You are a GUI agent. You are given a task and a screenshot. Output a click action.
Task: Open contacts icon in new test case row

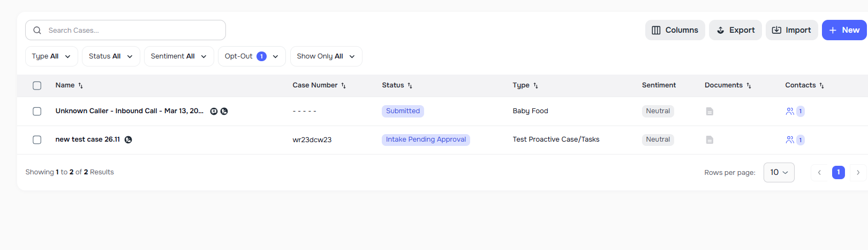pyautogui.click(x=790, y=140)
